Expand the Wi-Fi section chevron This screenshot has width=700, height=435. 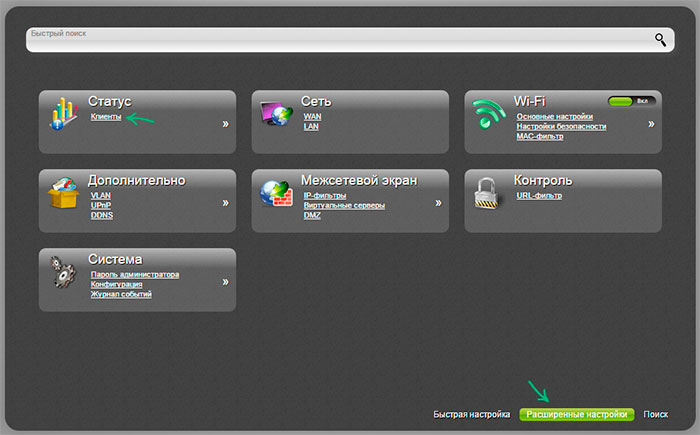[x=651, y=124]
